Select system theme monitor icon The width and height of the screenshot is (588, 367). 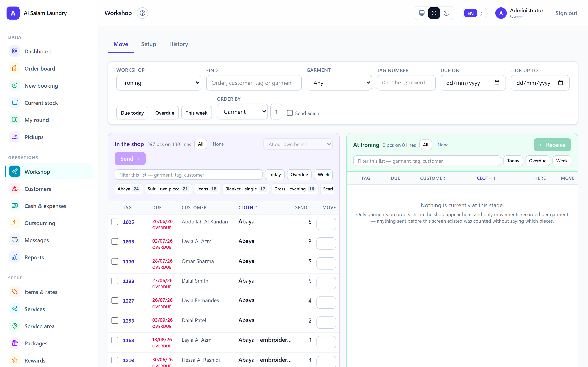tap(422, 13)
